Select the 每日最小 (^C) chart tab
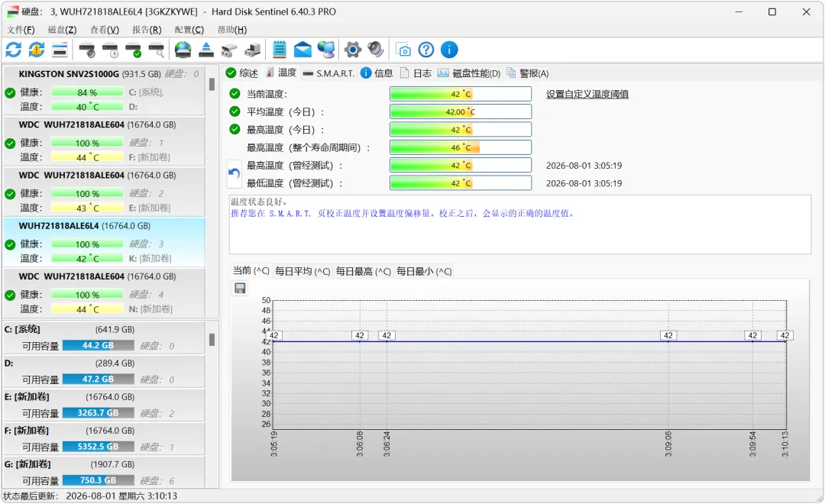 click(x=424, y=271)
